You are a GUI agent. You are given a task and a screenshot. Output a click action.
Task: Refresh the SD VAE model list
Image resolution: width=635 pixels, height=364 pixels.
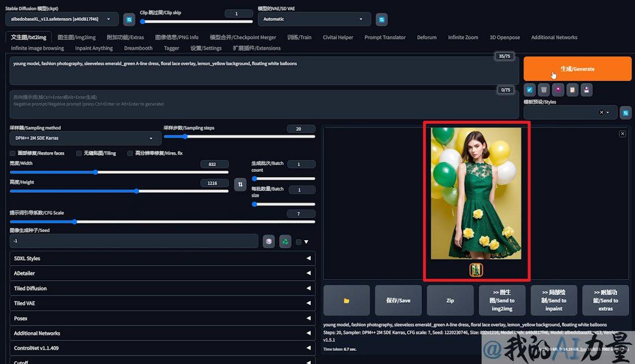point(381,20)
